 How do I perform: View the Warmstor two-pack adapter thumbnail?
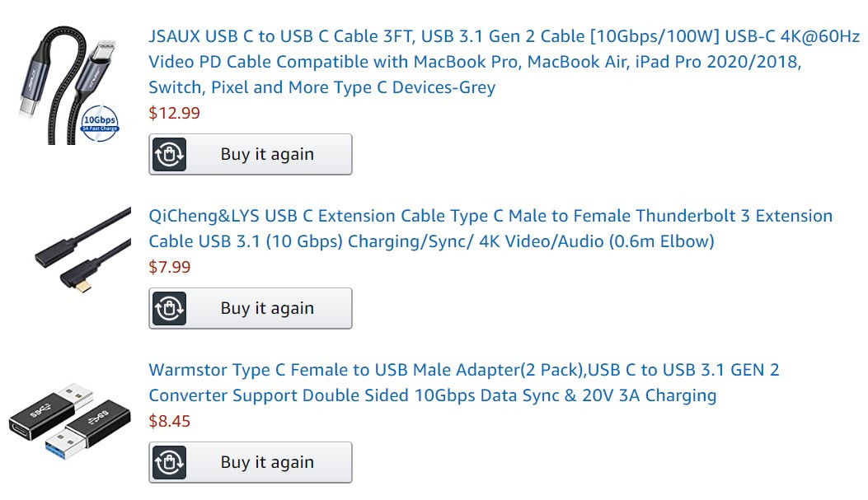(70, 421)
